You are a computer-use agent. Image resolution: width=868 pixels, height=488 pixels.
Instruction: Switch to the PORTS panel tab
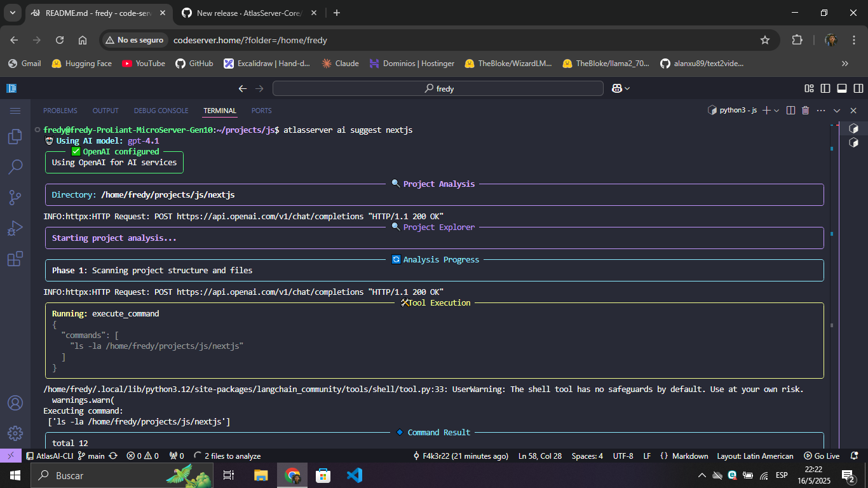[x=262, y=111]
